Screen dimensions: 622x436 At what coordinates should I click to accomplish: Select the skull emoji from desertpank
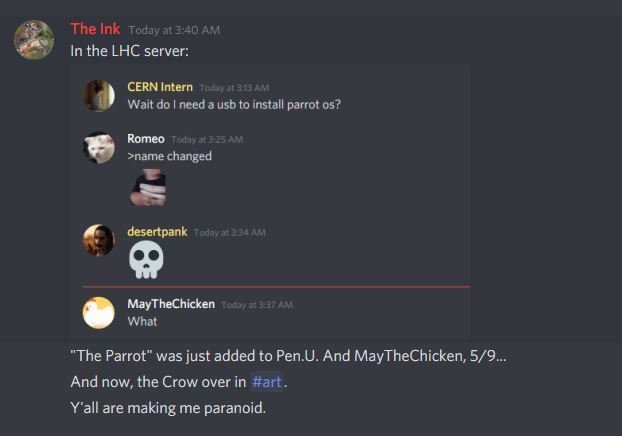(x=146, y=259)
